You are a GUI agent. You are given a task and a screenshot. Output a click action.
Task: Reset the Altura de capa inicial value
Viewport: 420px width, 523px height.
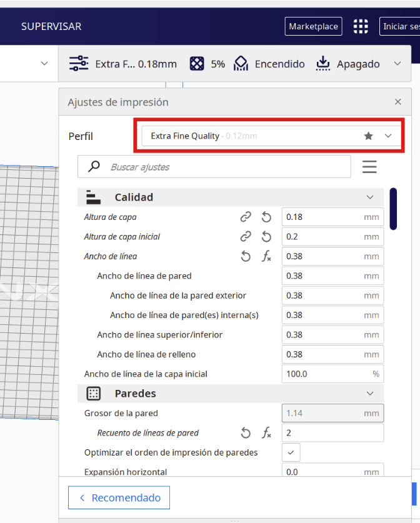[x=266, y=237]
